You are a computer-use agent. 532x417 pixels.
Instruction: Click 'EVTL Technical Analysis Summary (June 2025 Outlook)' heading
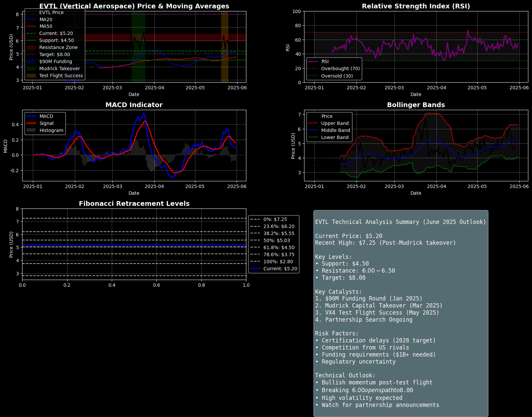(400, 222)
